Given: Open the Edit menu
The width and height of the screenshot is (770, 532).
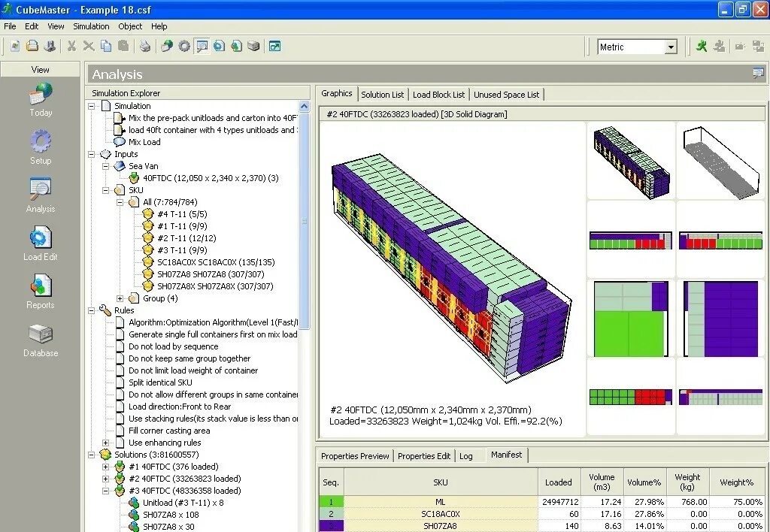Looking at the screenshot, I should pyautogui.click(x=32, y=26).
